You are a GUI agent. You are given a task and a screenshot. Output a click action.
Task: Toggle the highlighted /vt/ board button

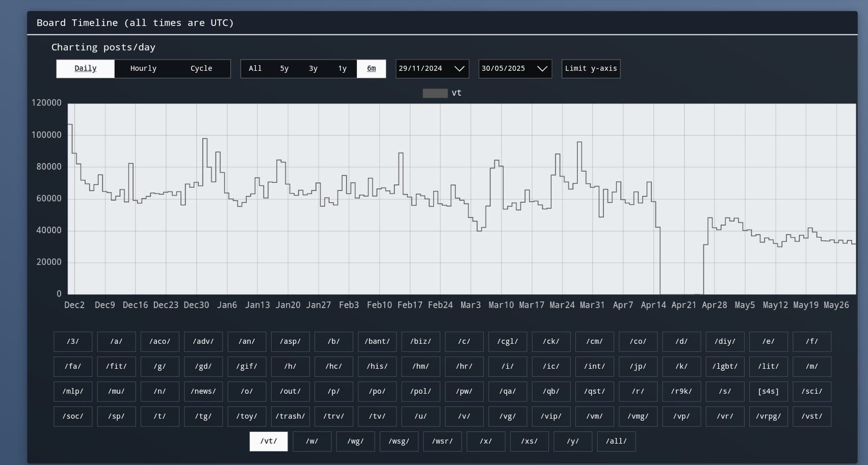pyautogui.click(x=269, y=442)
